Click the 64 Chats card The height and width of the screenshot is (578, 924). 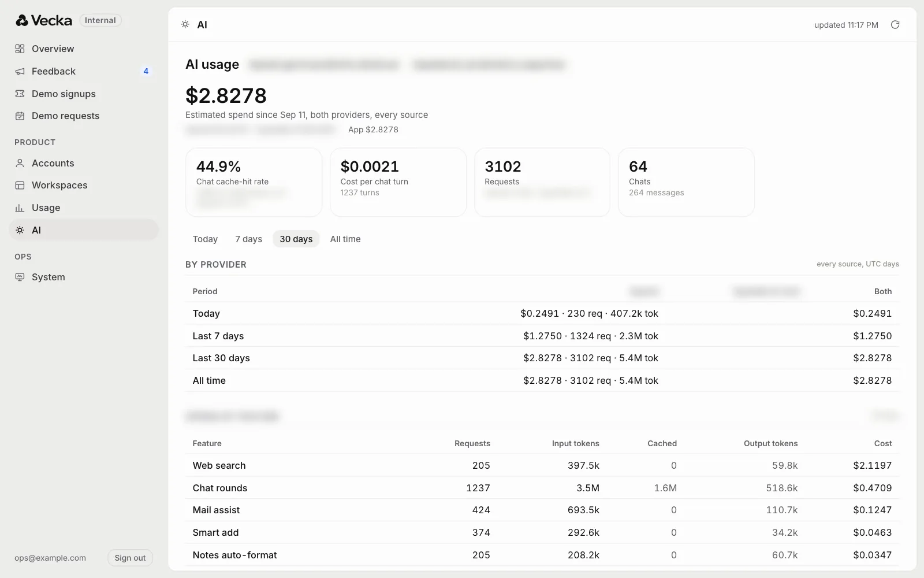[x=686, y=182]
